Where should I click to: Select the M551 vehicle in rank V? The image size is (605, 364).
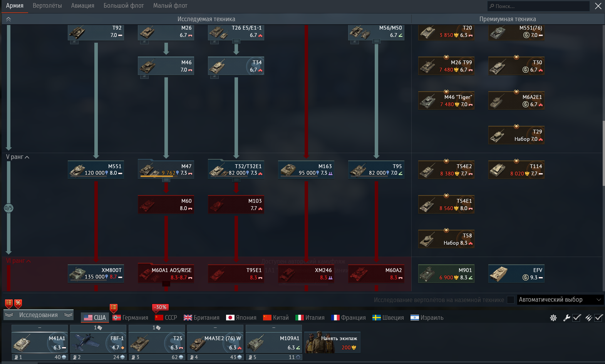pos(96,170)
